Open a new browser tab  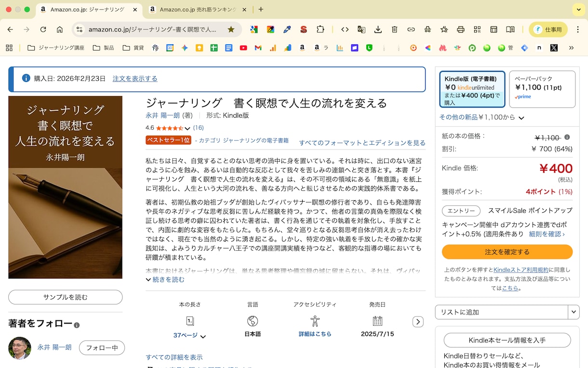(261, 9)
